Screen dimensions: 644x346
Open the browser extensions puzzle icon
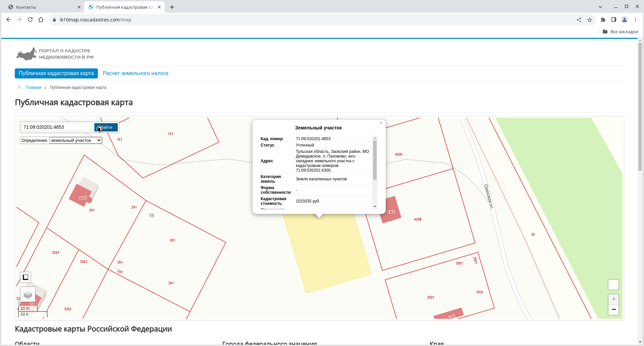(x=603, y=20)
